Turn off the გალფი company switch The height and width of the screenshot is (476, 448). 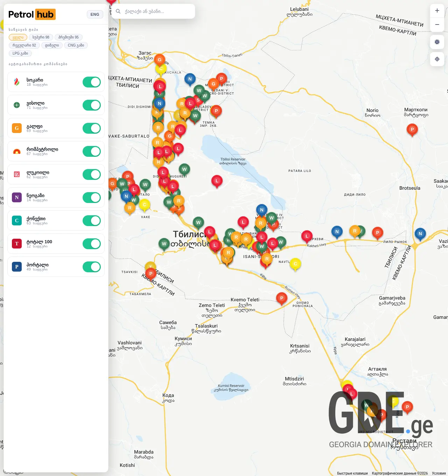[x=92, y=128]
